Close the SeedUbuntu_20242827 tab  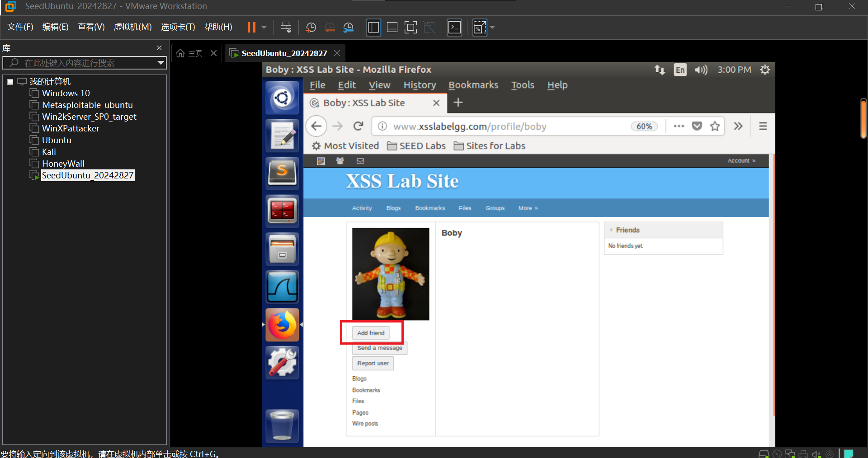point(337,53)
